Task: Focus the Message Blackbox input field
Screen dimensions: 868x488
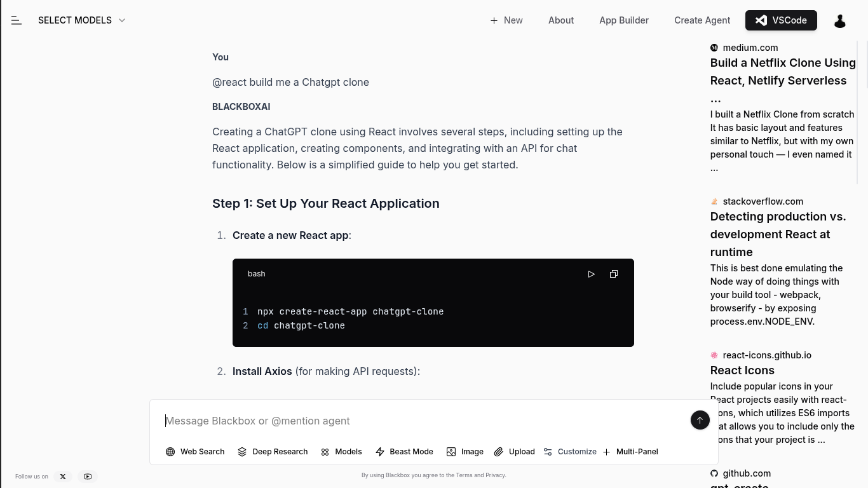Action: [419, 421]
